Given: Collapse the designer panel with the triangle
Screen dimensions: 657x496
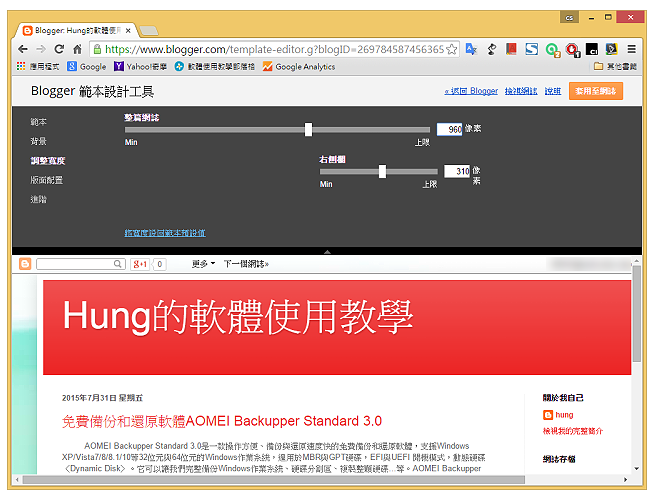Looking at the screenshot, I should [x=327, y=252].
